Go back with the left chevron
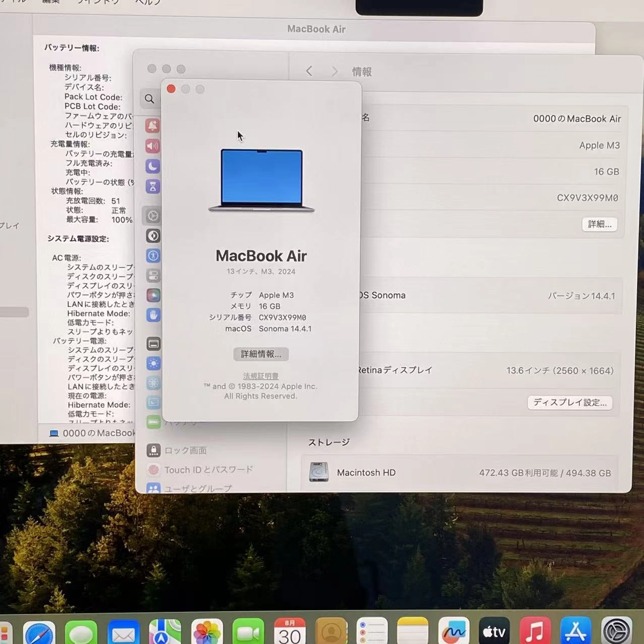This screenshot has width=644, height=644. click(x=309, y=71)
